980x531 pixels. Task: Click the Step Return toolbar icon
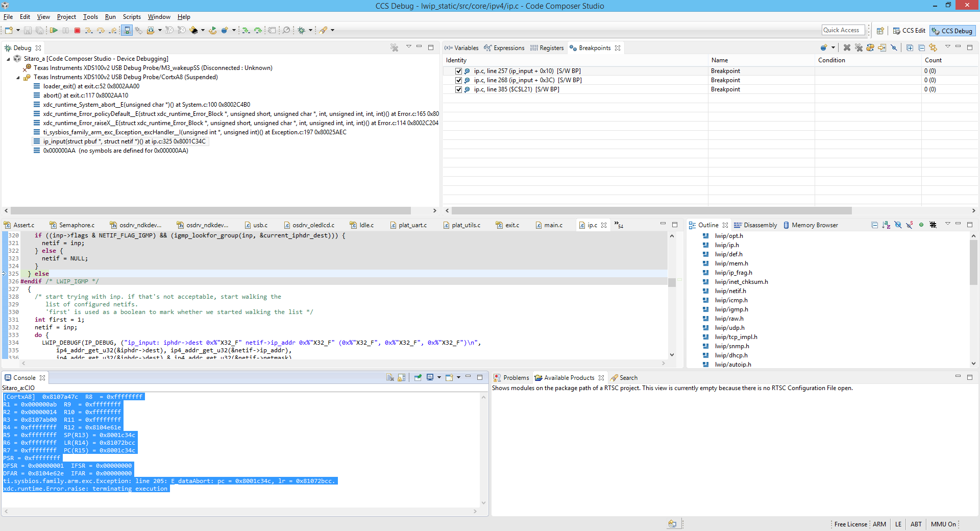pyautogui.click(x=113, y=30)
